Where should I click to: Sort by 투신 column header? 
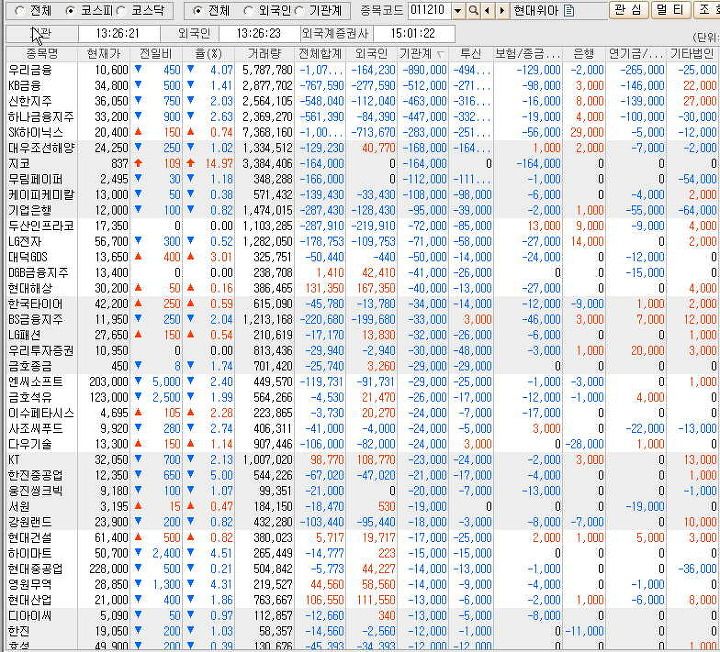point(471,54)
